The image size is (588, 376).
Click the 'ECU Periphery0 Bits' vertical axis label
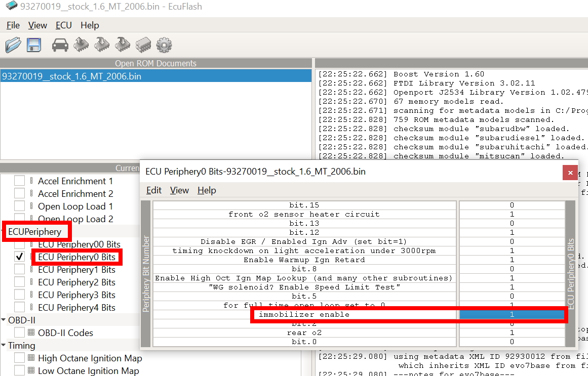pos(570,274)
